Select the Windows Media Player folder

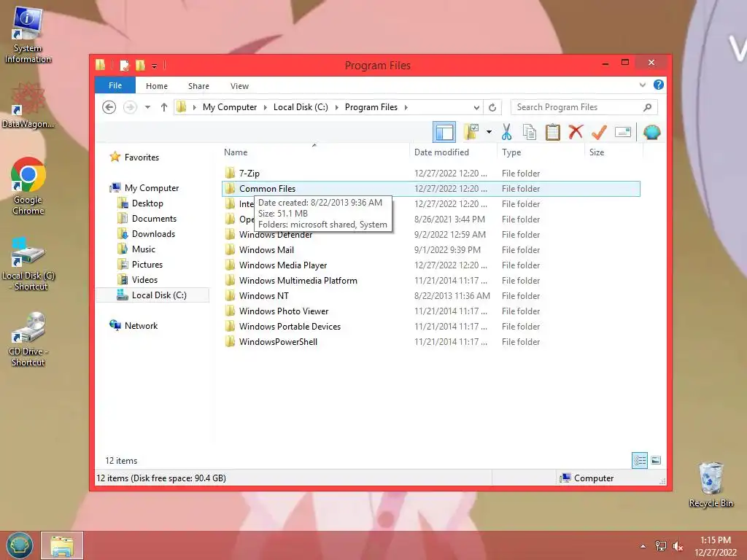pyautogui.click(x=431, y=265)
